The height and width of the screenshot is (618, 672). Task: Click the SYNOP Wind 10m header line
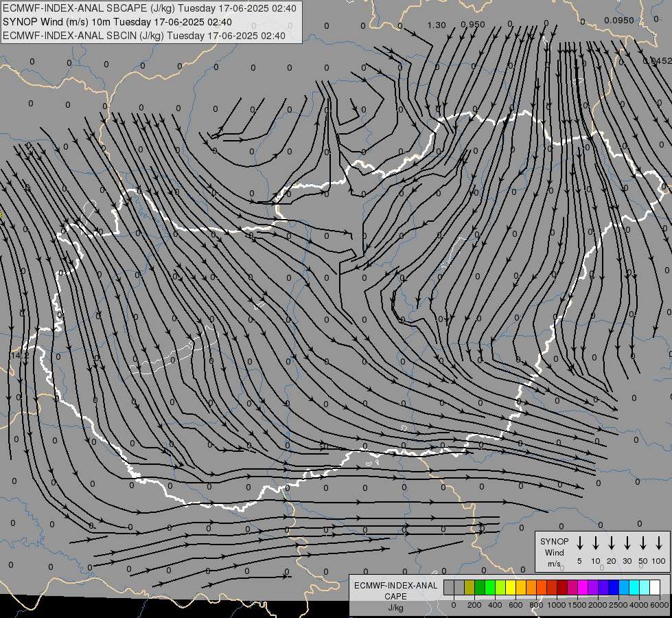coord(117,22)
